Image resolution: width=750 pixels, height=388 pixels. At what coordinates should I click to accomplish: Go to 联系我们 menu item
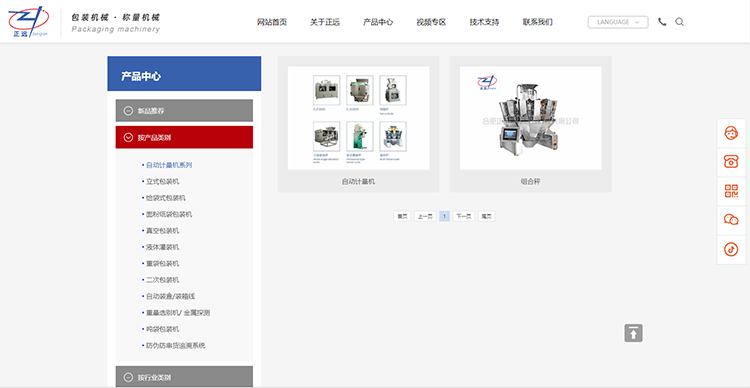click(x=538, y=22)
